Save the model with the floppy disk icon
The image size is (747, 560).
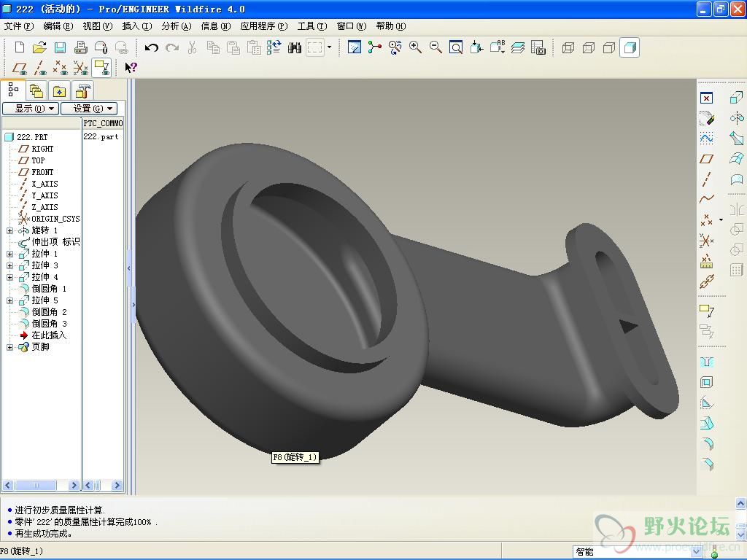[x=60, y=47]
